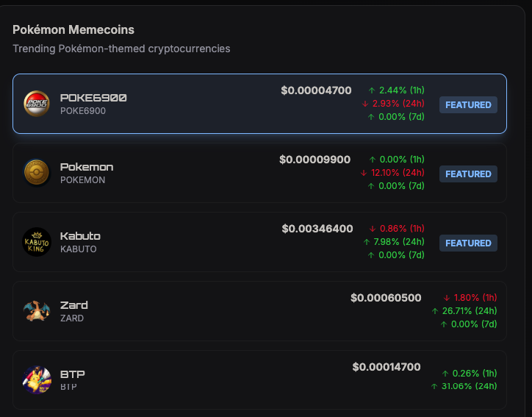Click the $0.00346400 price

(x=317, y=229)
